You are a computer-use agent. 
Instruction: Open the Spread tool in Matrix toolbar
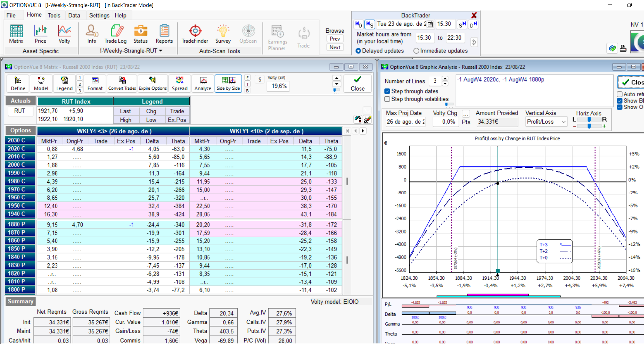point(180,83)
